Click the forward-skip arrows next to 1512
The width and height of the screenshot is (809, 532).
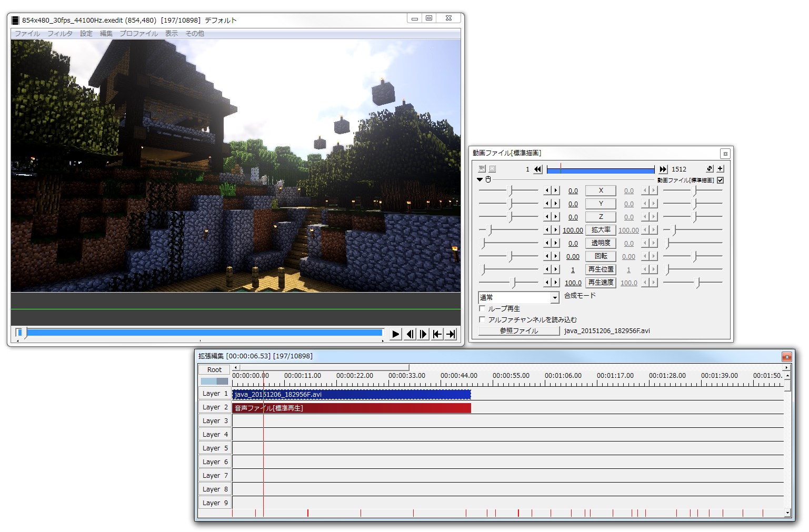point(663,169)
